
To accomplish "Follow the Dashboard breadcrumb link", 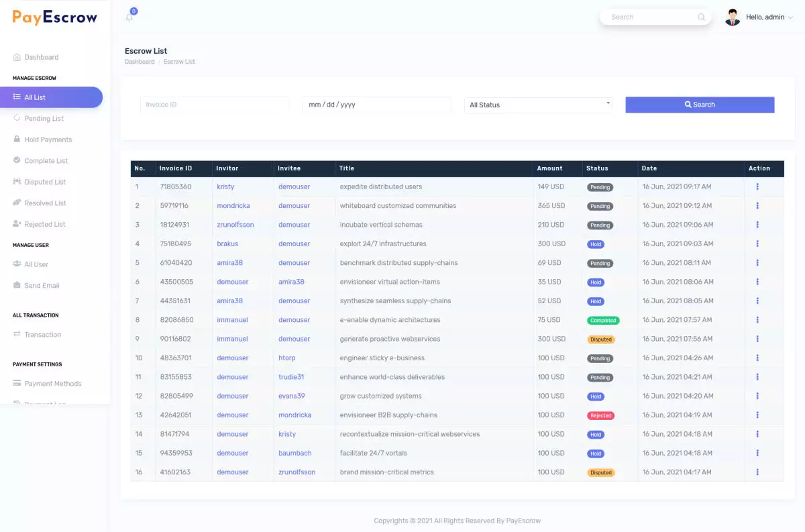I will [140, 62].
